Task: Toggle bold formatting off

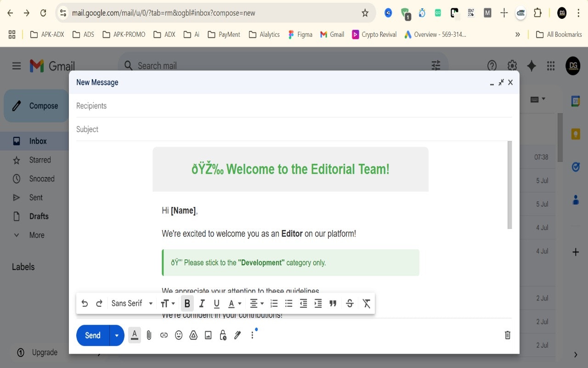Action: click(187, 303)
